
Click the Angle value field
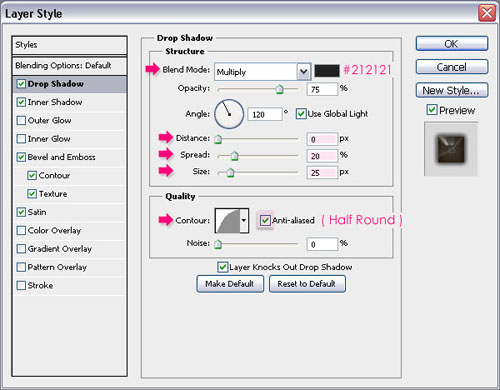(265, 114)
